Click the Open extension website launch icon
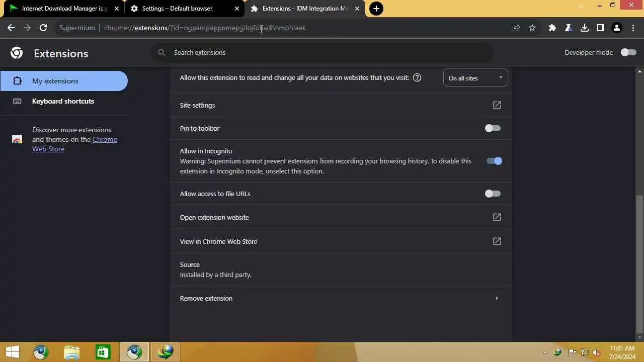This screenshot has width=644, height=362. click(x=497, y=217)
